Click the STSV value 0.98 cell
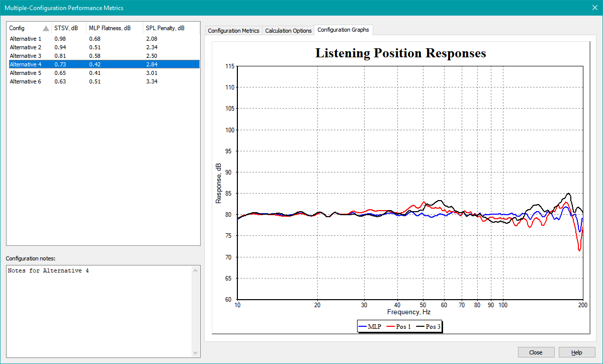This screenshot has height=364, width=603. click(60, 39)
